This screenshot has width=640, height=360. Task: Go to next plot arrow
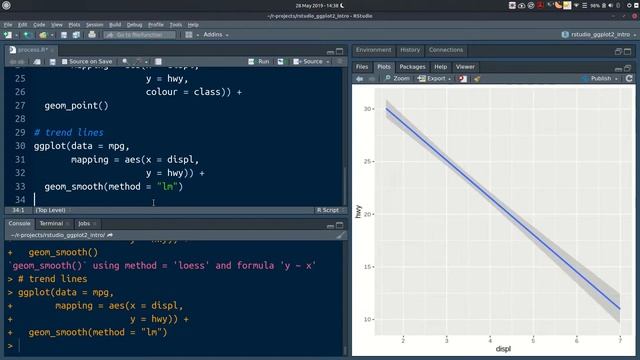click(x=371, y=78)
